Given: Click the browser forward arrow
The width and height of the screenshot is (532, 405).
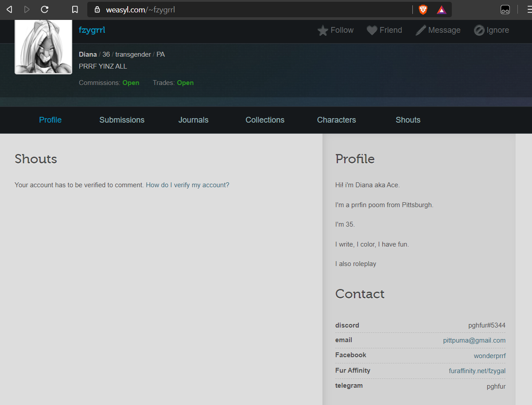Looking at the screenshot, I should coord(27,9).
